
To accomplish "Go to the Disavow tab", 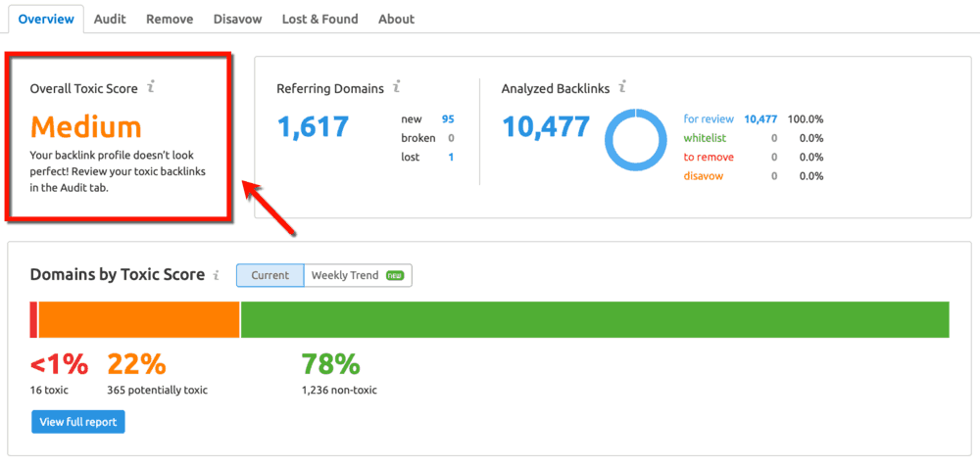I will [237, 19].
